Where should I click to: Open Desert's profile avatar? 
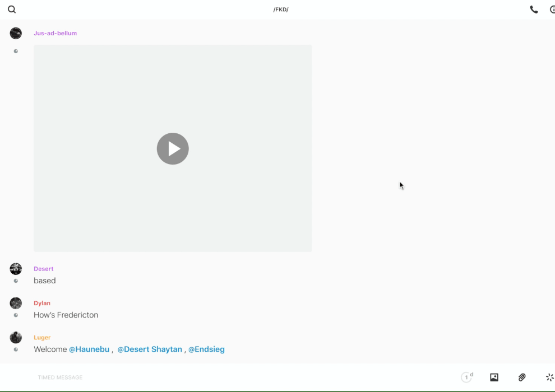[x=16, y=269]
